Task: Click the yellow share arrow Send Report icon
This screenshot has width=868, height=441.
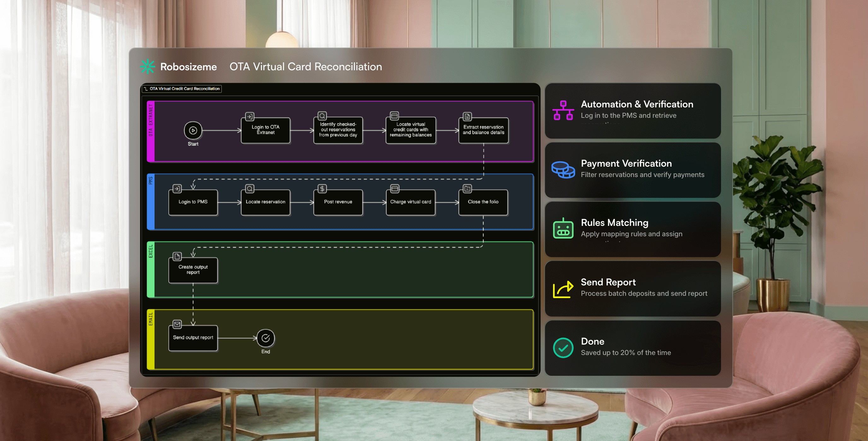Action: (x=563, y=289)
